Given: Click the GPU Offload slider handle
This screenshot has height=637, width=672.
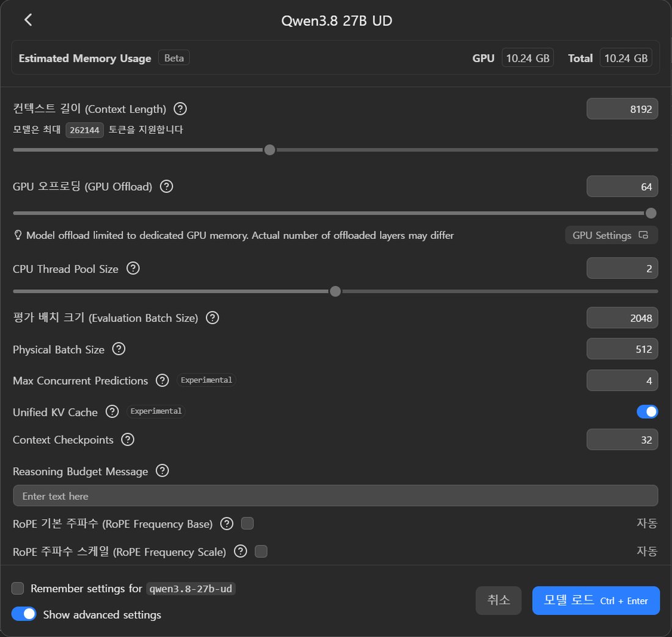Looking at the screenshot, I should click(x=651, y=213).
